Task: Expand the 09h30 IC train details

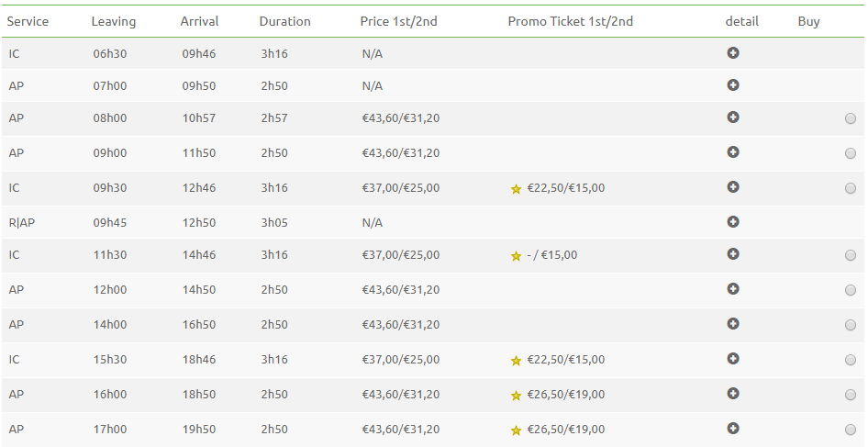Action: pyautogui.click(x=733, y=186)
